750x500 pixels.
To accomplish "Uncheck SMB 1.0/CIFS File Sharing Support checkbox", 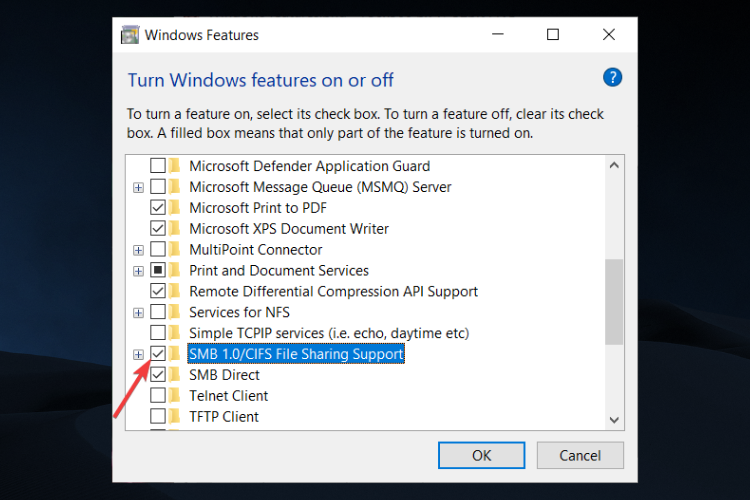I will pos(158,354).
